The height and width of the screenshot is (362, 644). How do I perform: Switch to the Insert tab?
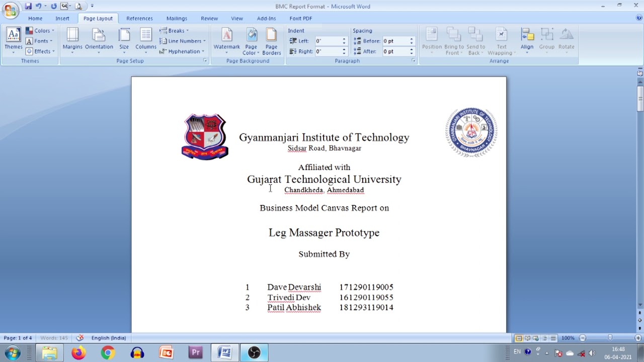[x=62, y=18]
